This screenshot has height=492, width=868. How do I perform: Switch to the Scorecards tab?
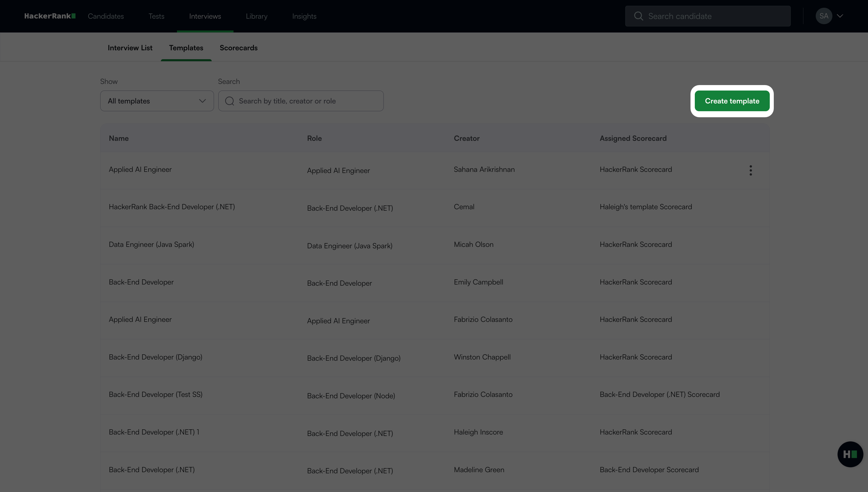(x=238, y=48)
